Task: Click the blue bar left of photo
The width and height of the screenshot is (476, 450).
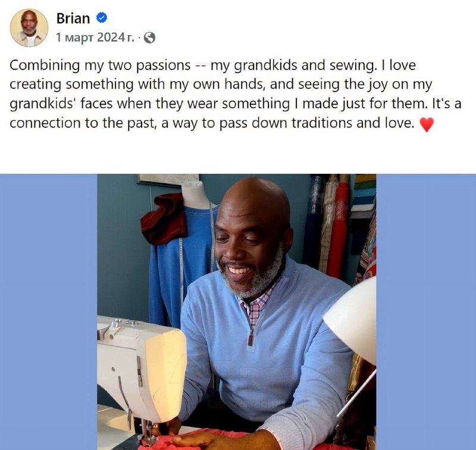Action: pyautogui.click(x=49, y=312)
